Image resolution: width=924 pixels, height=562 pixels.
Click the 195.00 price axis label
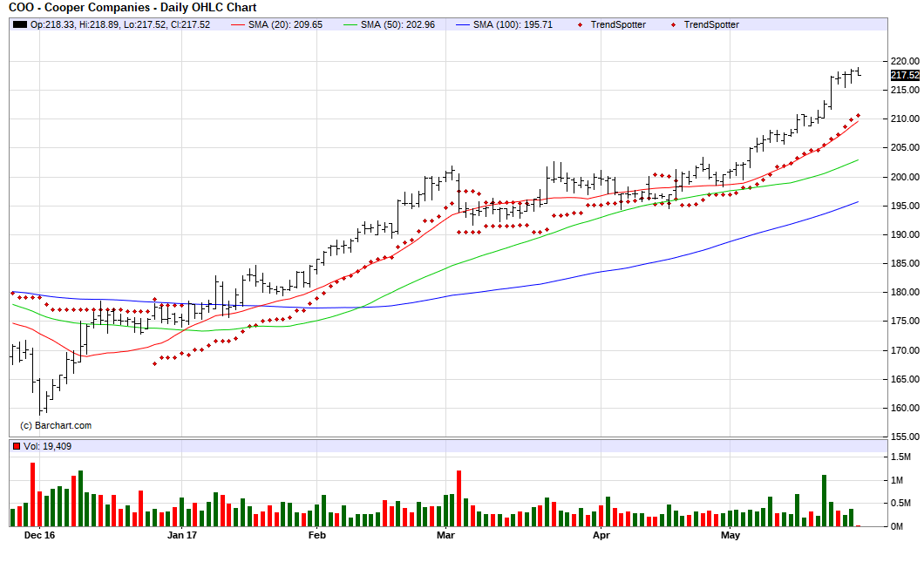[905, 206]
